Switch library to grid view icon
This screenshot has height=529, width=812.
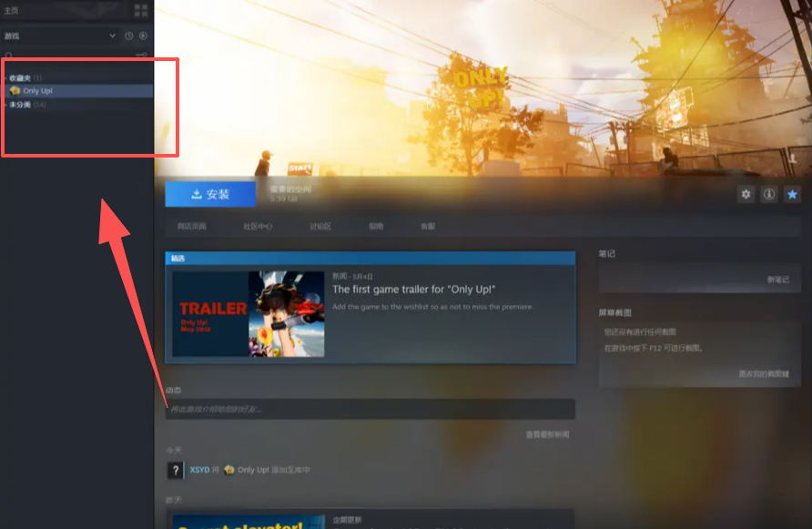(140, 10)
